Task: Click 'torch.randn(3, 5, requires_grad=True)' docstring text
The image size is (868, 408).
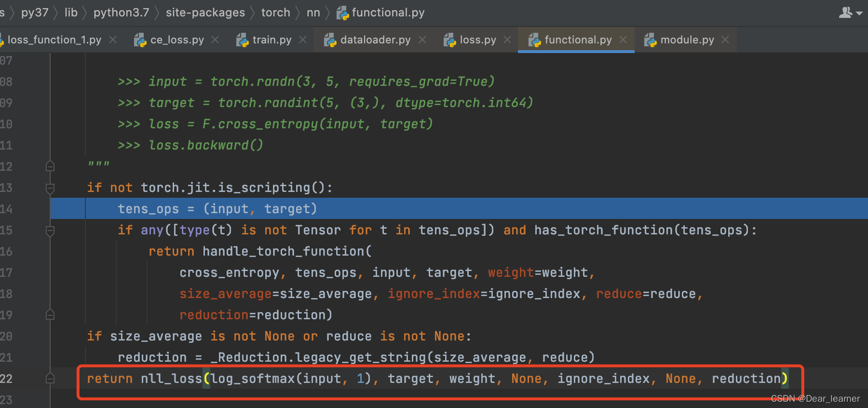Action: click(x=353, y=82)
